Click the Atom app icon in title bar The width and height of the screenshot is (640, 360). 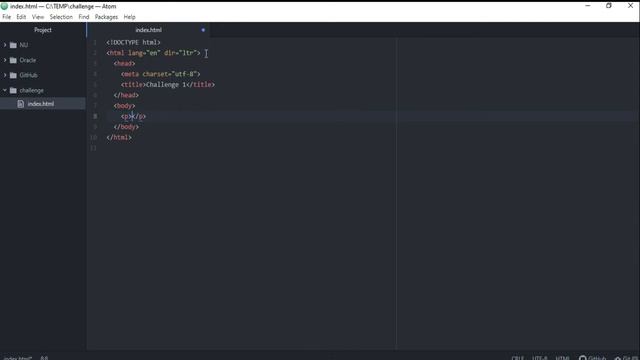tap(4, 6)
